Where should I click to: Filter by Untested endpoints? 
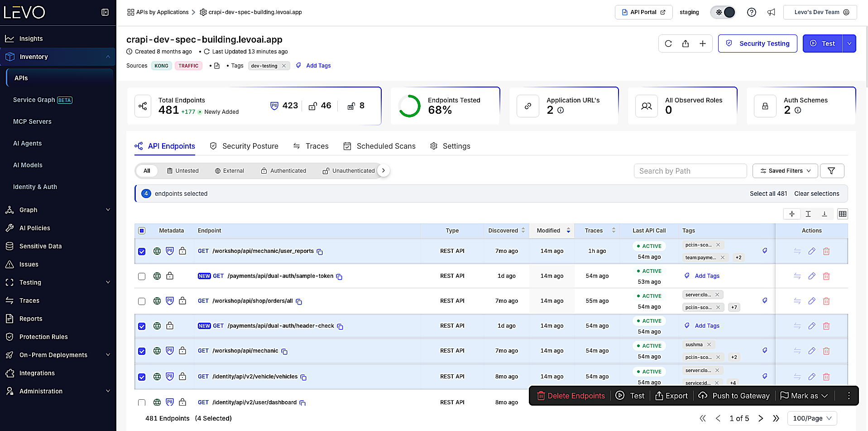point(183,171)
